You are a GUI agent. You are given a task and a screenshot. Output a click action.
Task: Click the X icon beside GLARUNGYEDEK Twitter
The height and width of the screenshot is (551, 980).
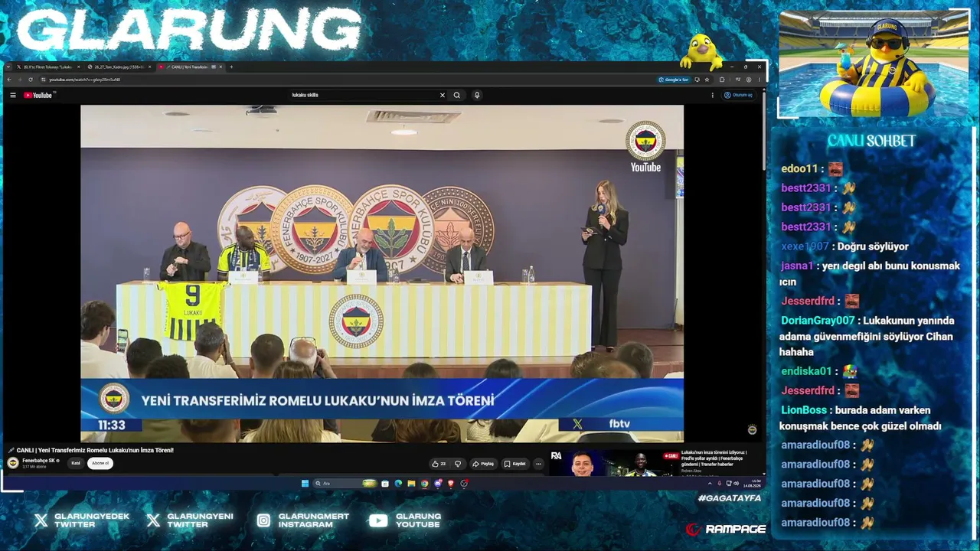click(41, 520)
